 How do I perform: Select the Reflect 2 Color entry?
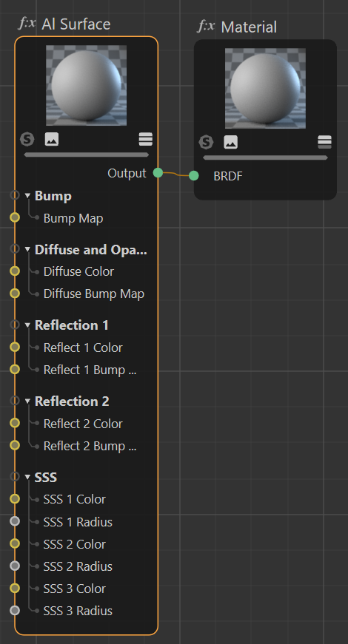point(83,424)
